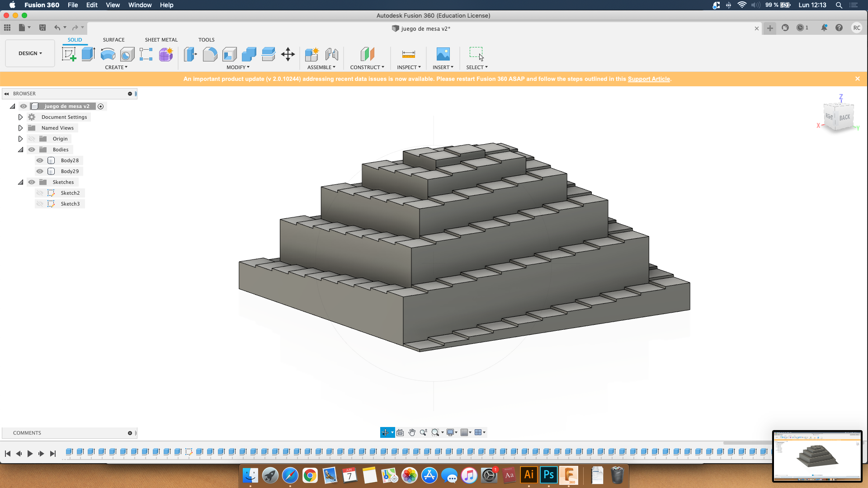Screen dimensions: 868x488
Task: Click the Insert image icon
Action: coord(443,54)
